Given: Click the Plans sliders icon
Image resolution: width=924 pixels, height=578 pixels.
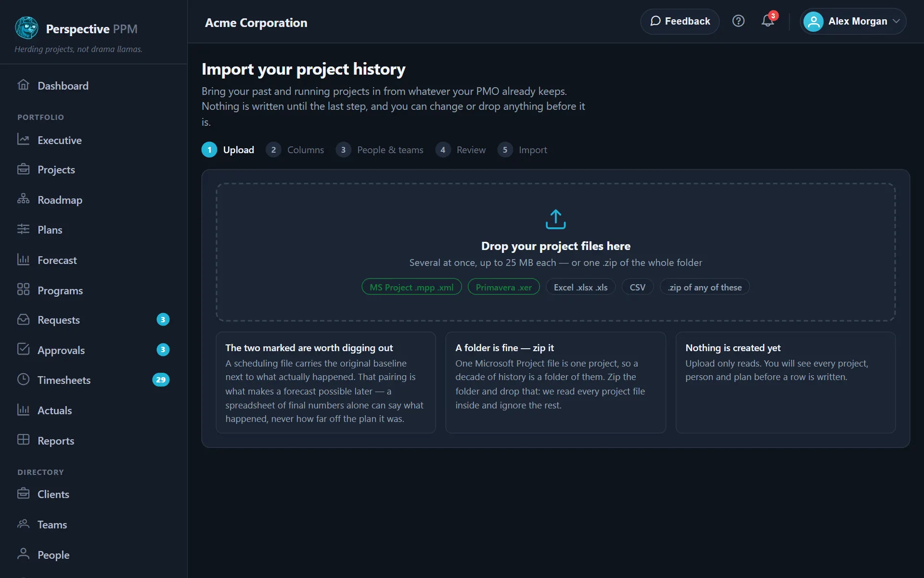Looking at the screenshot, I should (x=23, y=229).
